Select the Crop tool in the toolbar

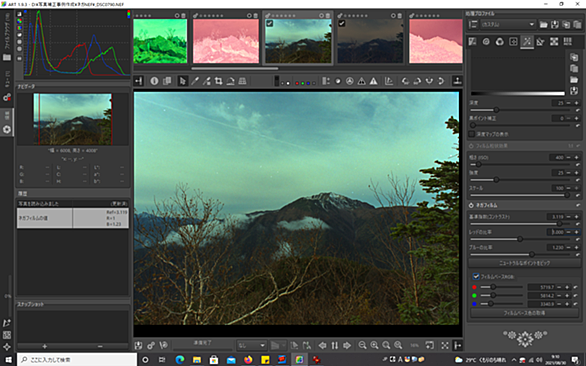(x=219, y=81)
